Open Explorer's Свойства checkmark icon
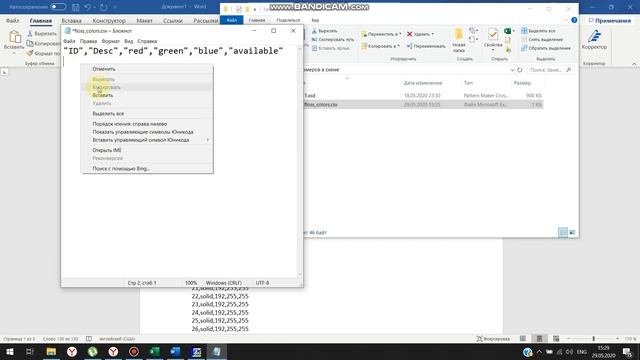 click(493, 35)
